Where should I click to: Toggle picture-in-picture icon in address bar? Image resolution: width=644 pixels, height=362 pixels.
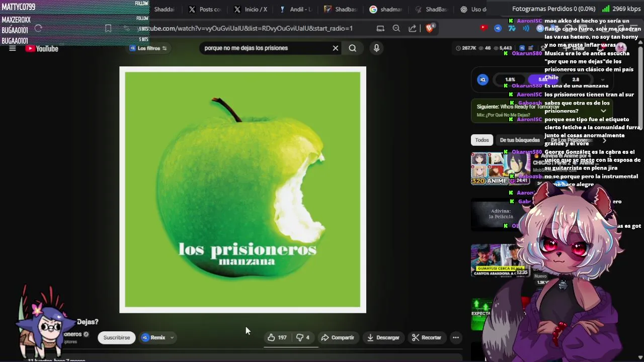point(380,29)
